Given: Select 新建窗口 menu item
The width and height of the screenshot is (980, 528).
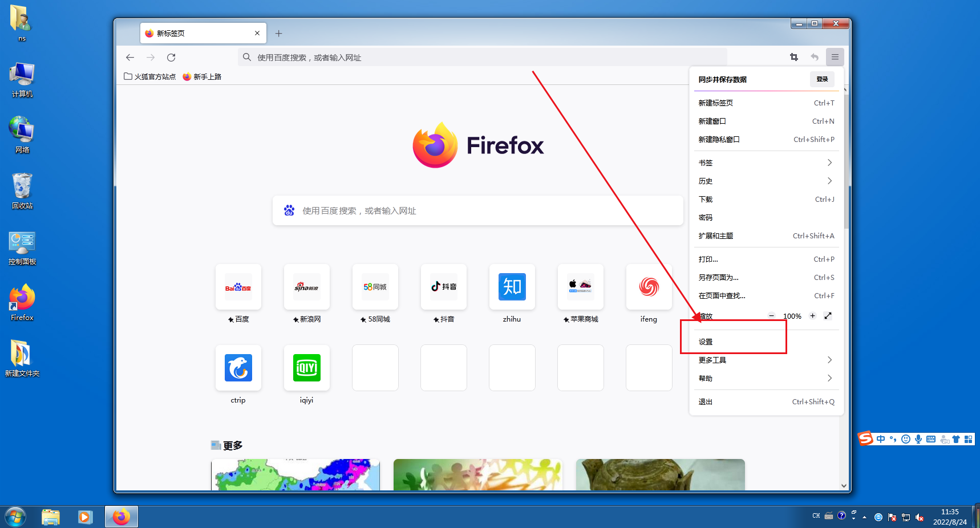Looking at the screenshot, I should pos(766,121).
